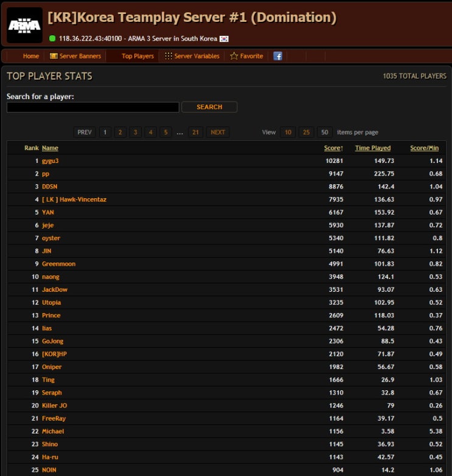Open player [KOR]HP profile

54,354
